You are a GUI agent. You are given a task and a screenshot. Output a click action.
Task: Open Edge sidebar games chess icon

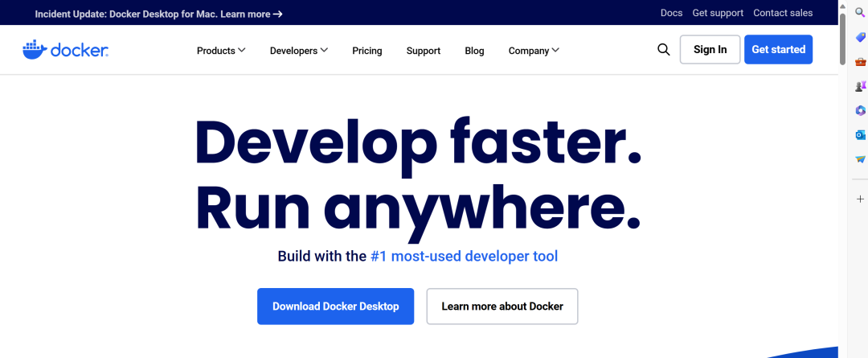pos(860,86)
